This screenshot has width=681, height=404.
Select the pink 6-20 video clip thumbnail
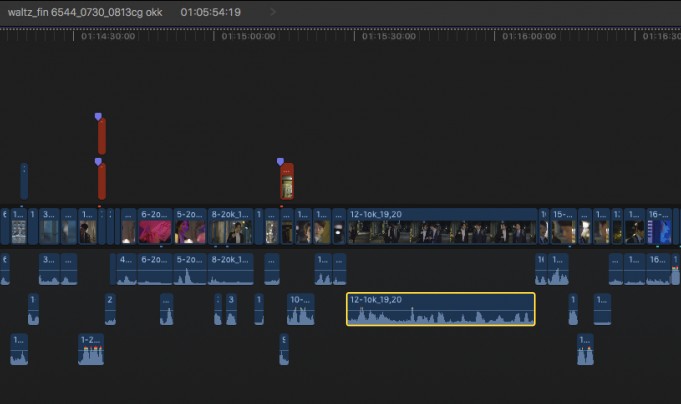pyautogui.click(x=155, y=229)
